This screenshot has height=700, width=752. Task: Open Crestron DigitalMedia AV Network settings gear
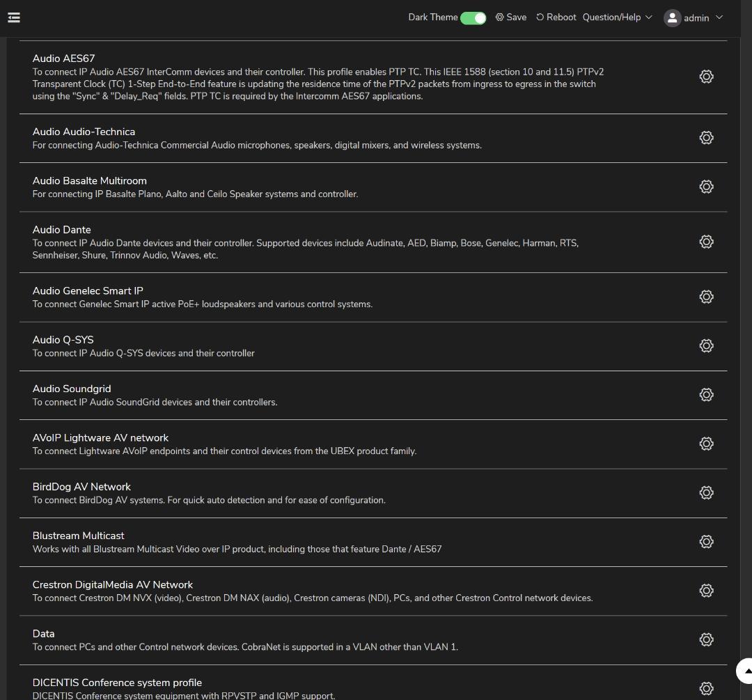tap(706, 591)
